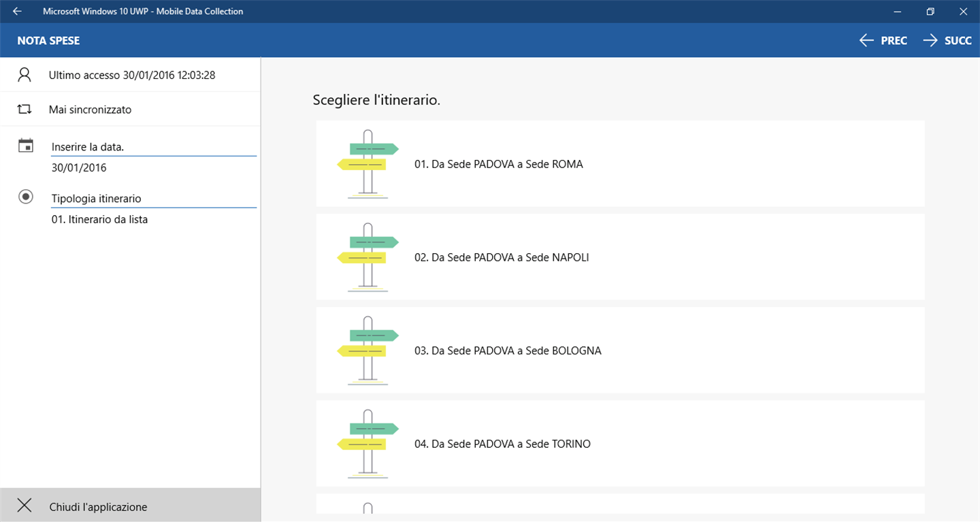Click the date value 30/01/2016
980x522 pixels.
[x=79, y=168]
